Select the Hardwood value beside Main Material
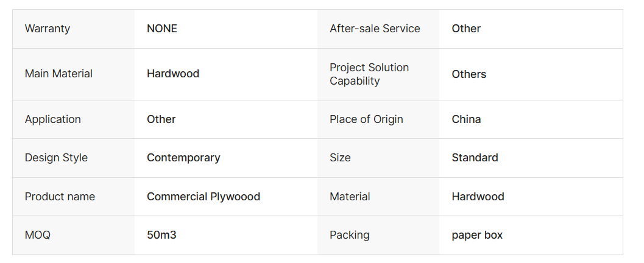 tap(173, 74)
